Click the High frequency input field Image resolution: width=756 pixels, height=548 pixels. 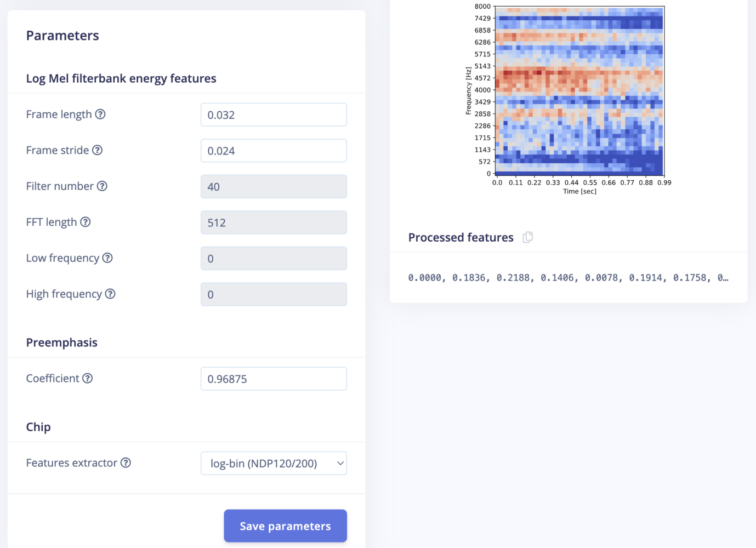[274, 294]
